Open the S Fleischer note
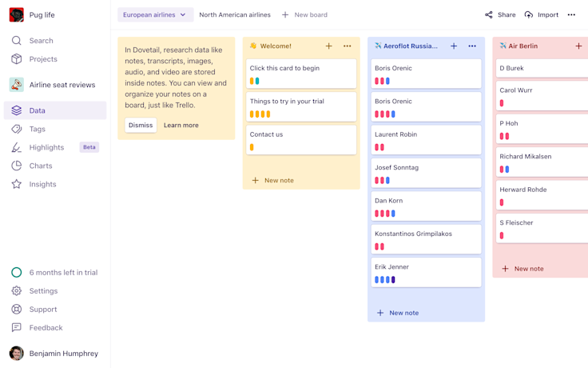Image resolution: width=588 pixels, height=368 pixels. pos(542,228)
